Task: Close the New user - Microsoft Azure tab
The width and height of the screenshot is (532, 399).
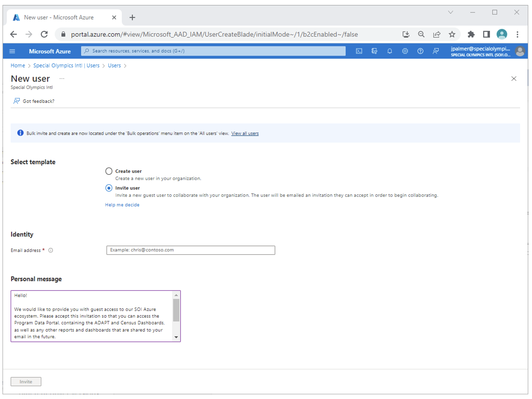Action: point(114,17)
